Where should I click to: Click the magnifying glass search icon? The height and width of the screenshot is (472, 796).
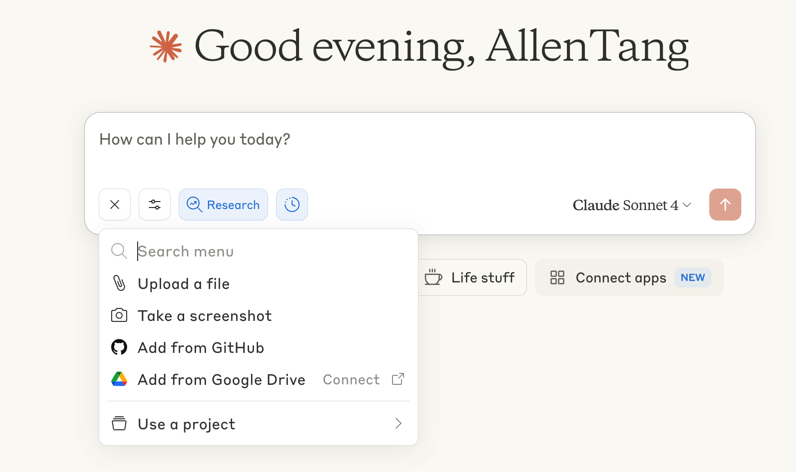pos(119,251)
